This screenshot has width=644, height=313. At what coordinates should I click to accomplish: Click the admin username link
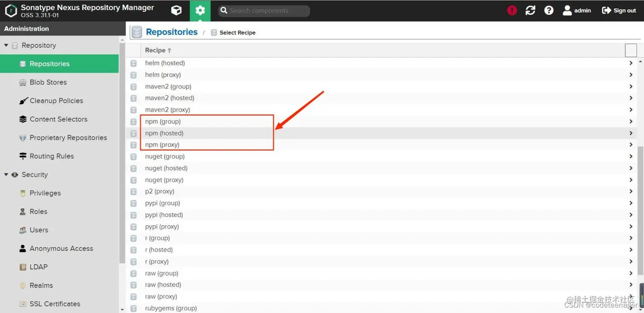tap(582, 11)
